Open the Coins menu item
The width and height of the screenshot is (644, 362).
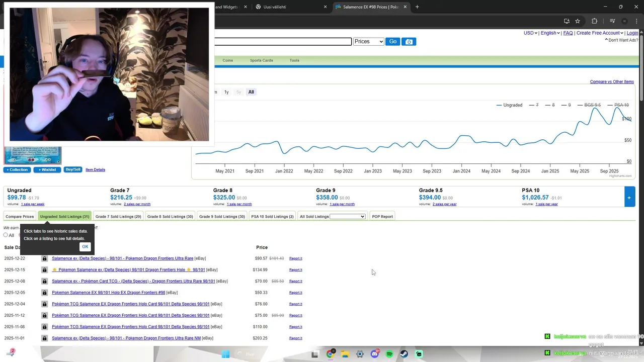[x=227, y=60]
